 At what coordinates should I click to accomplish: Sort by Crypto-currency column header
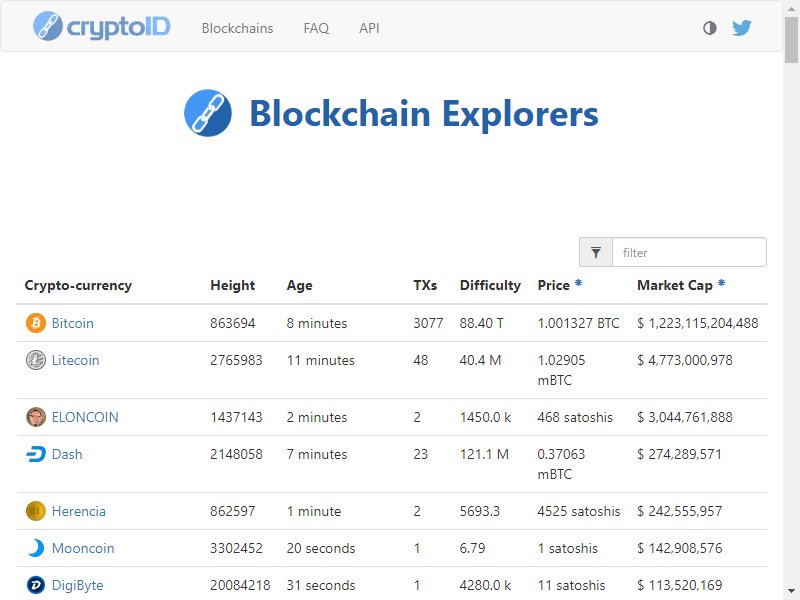[x=78, y=285]
